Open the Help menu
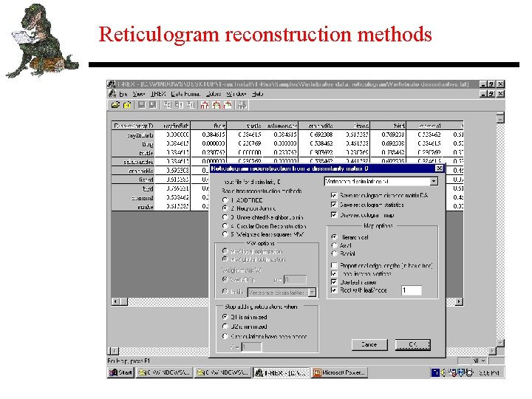This screenshot has height=399, width=532. 258,94
